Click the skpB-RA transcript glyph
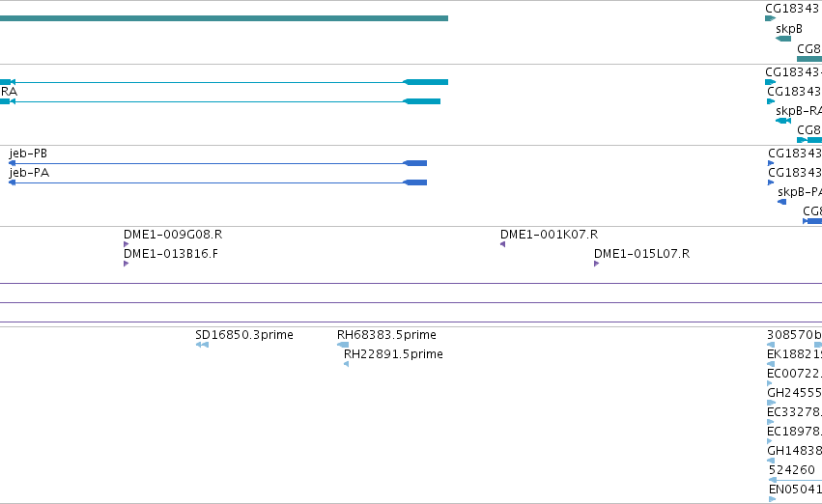This screenshot has width=822, height=504. tap(783, 121)
